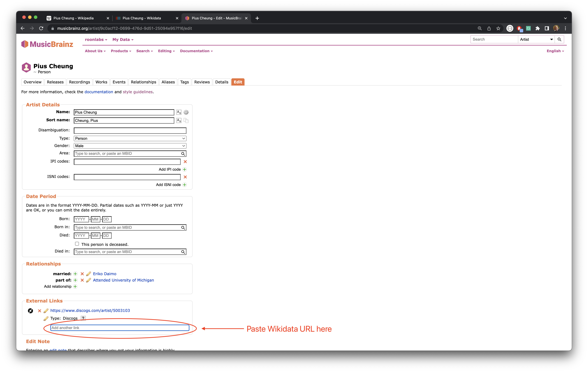Click green plus next to Add ISNI code
Viewport: 588px width, 372px height.
pyautogui.click(x=185, y=185)
